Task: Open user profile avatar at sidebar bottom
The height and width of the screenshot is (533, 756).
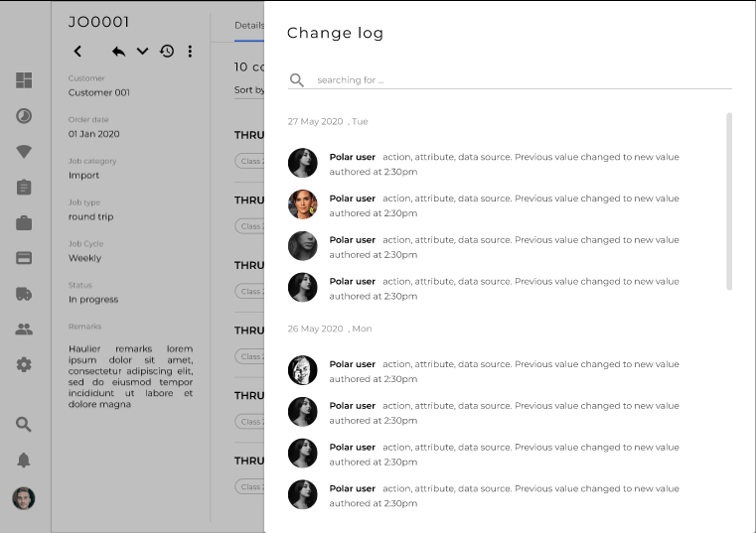Action: point(24,498)
